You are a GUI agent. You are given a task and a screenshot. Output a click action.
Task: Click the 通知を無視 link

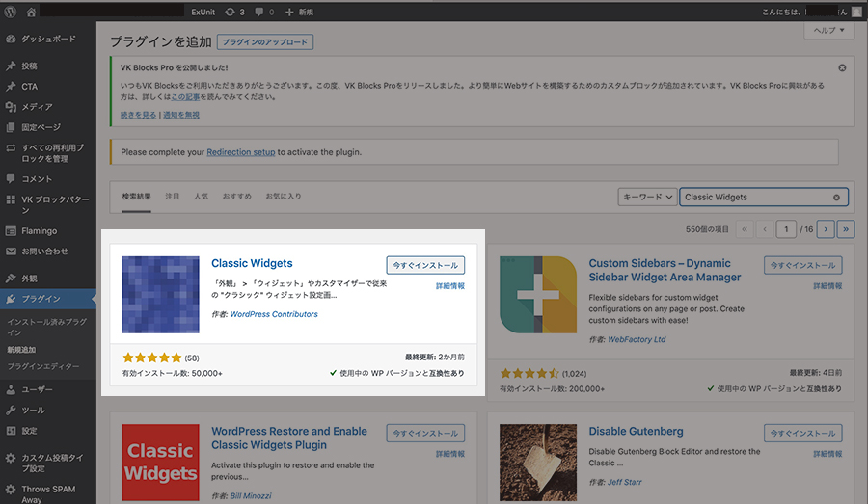[181, 115]
